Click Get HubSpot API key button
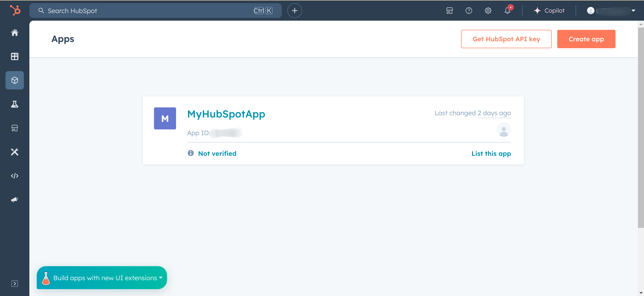The image size is (644, 296). (506, 39)
